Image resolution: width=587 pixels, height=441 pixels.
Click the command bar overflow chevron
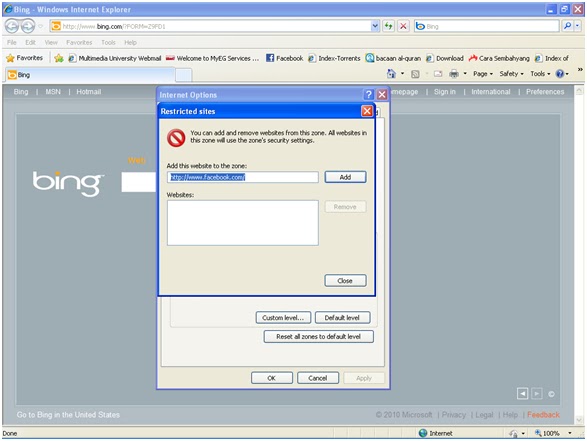tap(580, 70)
